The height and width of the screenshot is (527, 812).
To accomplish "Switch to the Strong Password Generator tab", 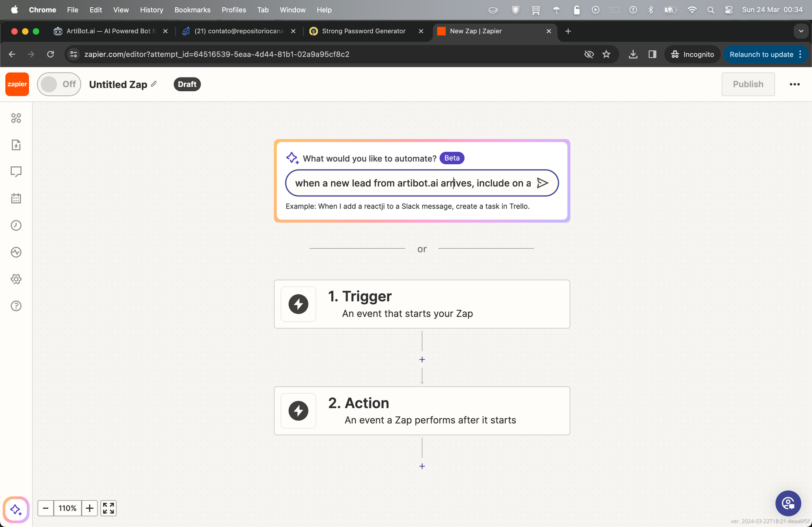I will (x=363, y=31).
